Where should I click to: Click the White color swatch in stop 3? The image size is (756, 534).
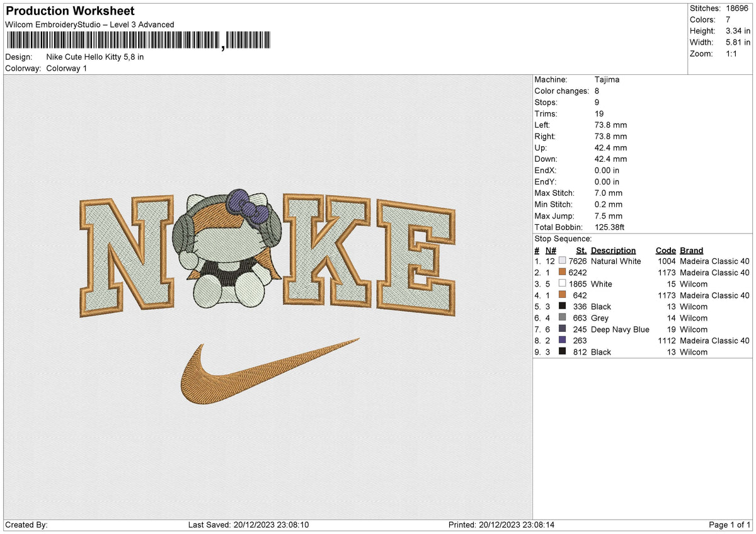tap(563, 284)
